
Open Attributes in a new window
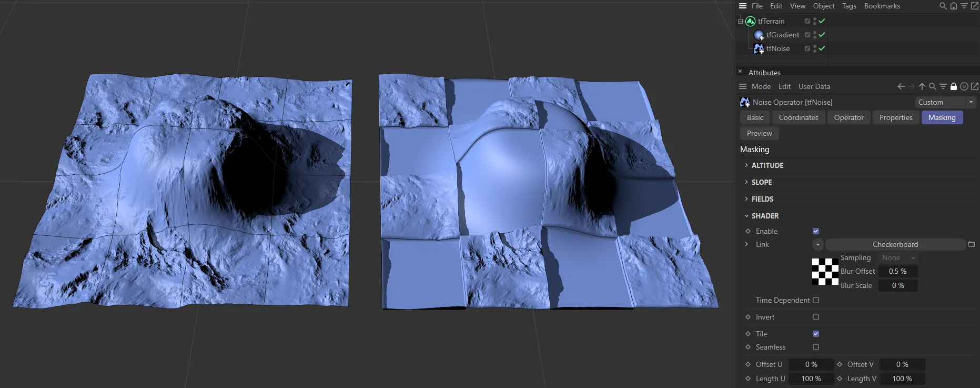[975, 86]
